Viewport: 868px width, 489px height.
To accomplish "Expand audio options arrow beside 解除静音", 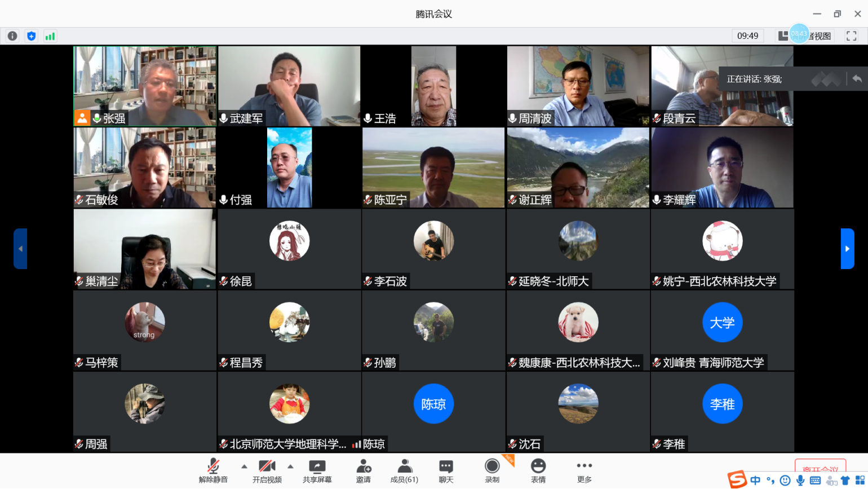I will pyautogui.click(x=244, y=466).
